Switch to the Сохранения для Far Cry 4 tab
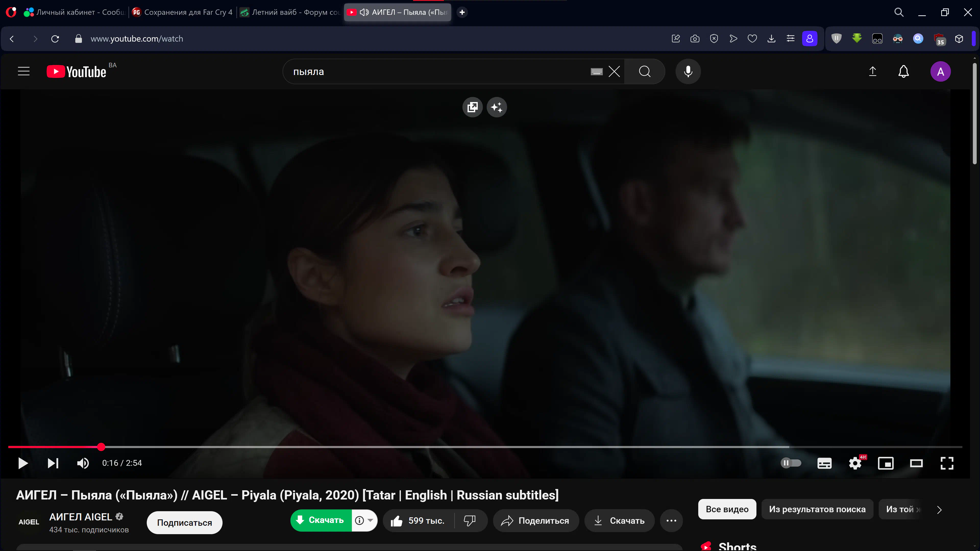 coord(182,12)
